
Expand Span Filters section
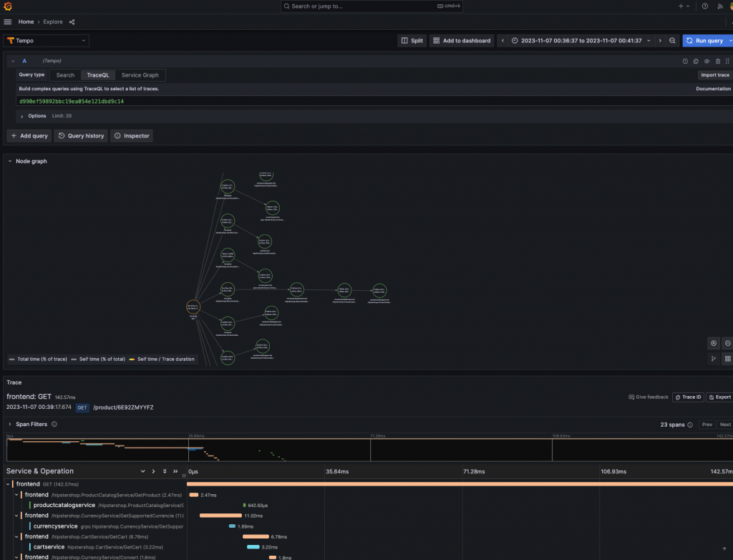click(x=10, y=425)
